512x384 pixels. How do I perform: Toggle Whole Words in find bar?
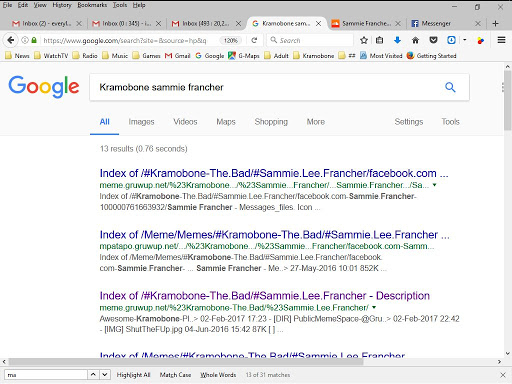coord(218,375)
